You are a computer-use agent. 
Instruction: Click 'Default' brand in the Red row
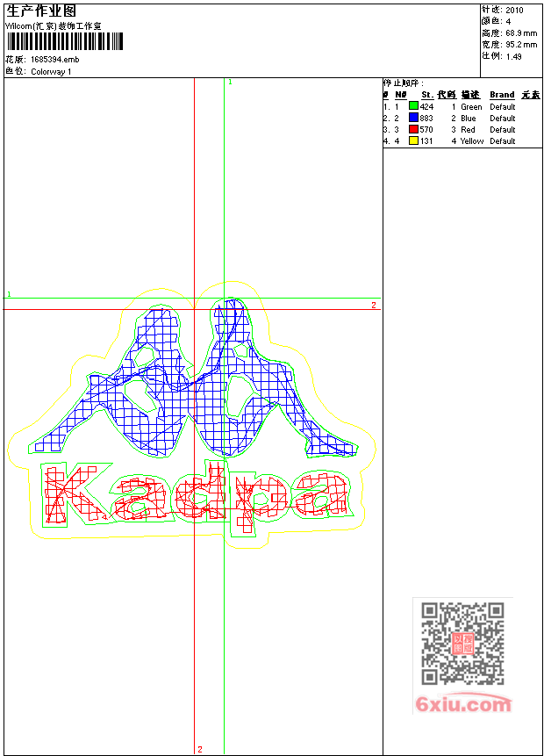pyautogui.click(x=503, y=130)
